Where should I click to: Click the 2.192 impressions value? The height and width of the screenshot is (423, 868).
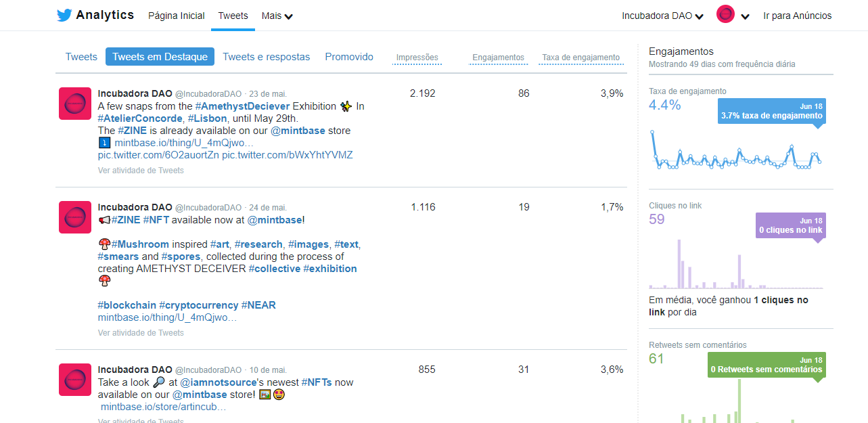click(423, 93)
